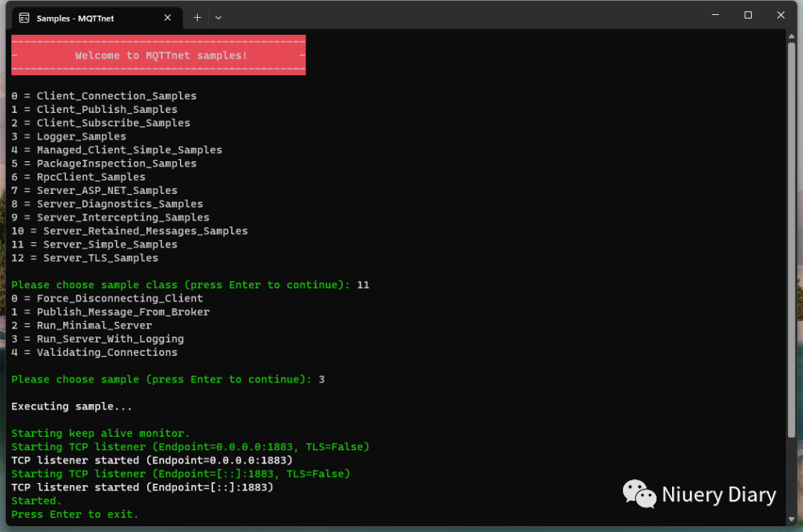The height and width of the screenshot is (532, 803).
Task: Click the Server_ASP_NET_Samples line
Action: point(94,190)
